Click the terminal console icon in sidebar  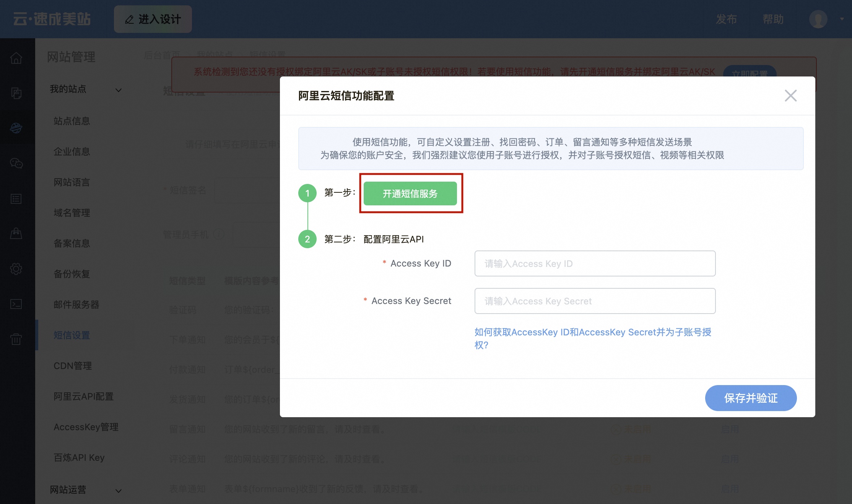[16, 304]
